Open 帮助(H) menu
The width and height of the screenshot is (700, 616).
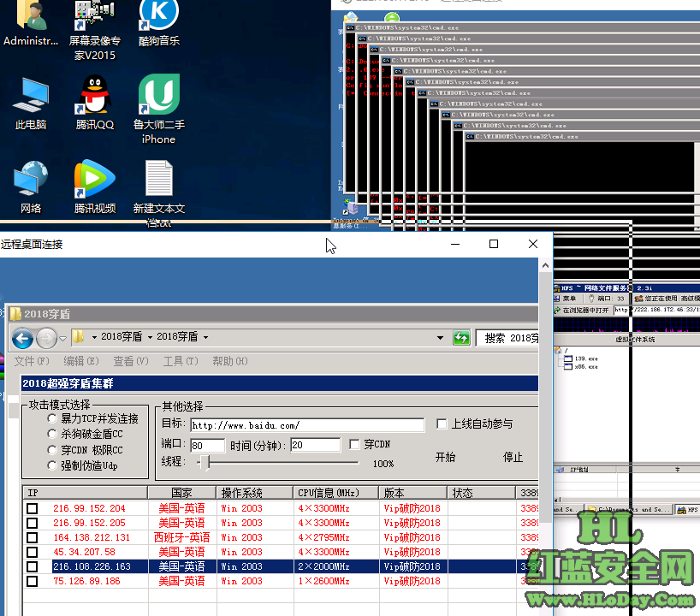pyautogui.click(x=230, y=361)
